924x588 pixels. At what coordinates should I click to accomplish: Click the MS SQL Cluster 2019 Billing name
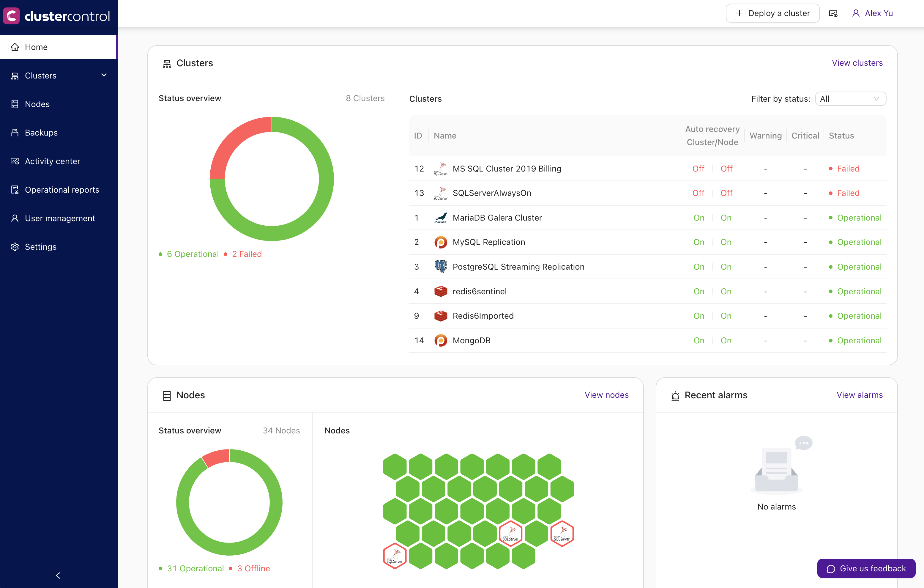point(507,169)
